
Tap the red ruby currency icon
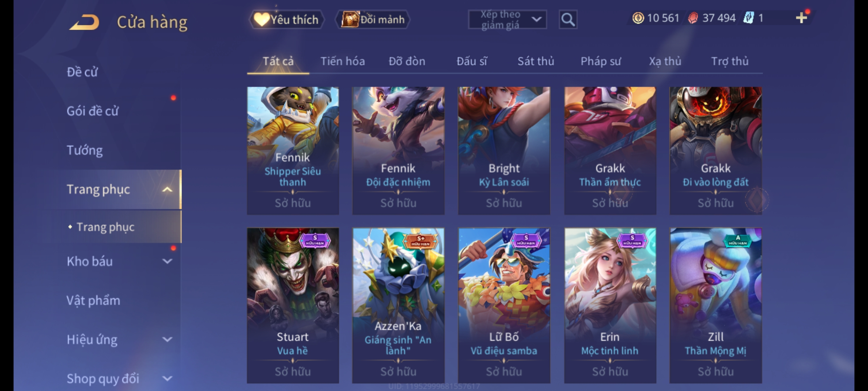click(x=693, y=18)
